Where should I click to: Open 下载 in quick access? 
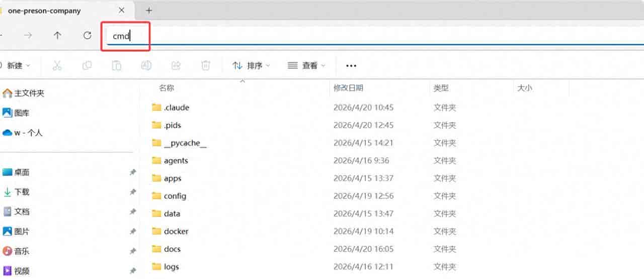17,192
